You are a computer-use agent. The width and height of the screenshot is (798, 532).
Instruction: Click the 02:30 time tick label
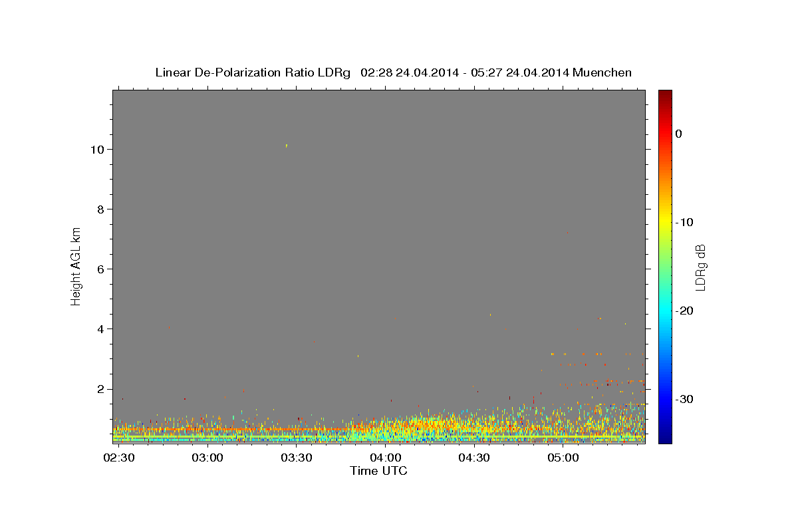tap(119, 458)
